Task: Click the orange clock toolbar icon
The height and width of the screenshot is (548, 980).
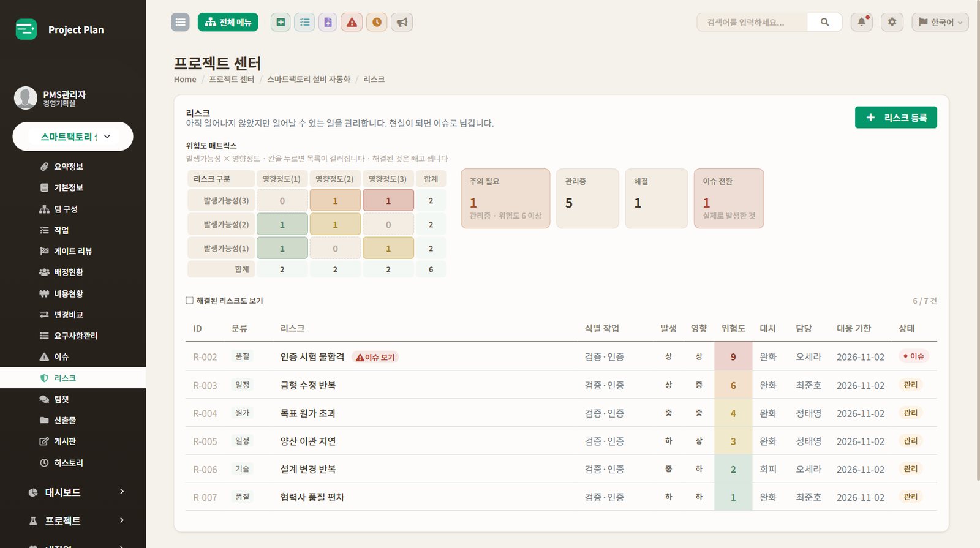Action: (x=377, y=22)
